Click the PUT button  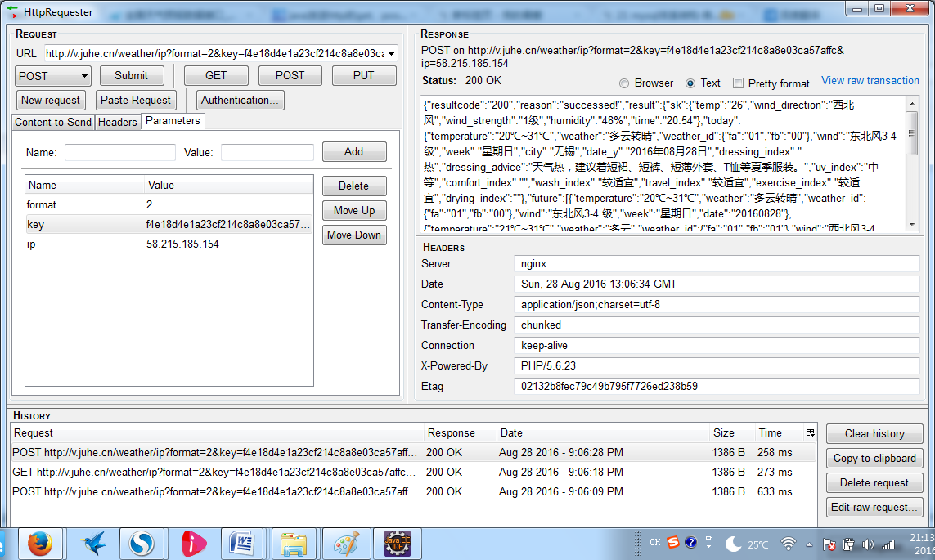click(364, 76)
